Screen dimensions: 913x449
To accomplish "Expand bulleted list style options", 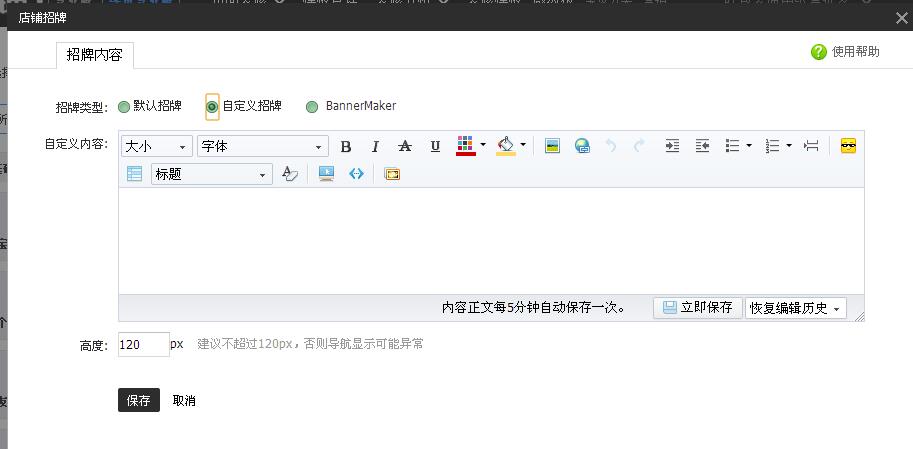I will pyautogui.click(x=749, y=146).
